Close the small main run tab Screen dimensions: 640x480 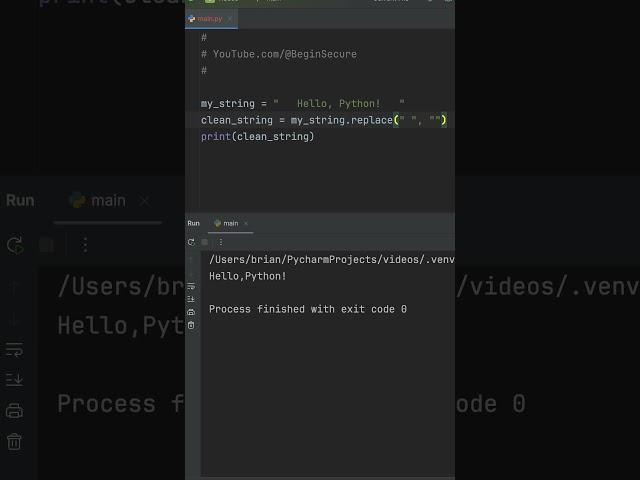[246, 223]
